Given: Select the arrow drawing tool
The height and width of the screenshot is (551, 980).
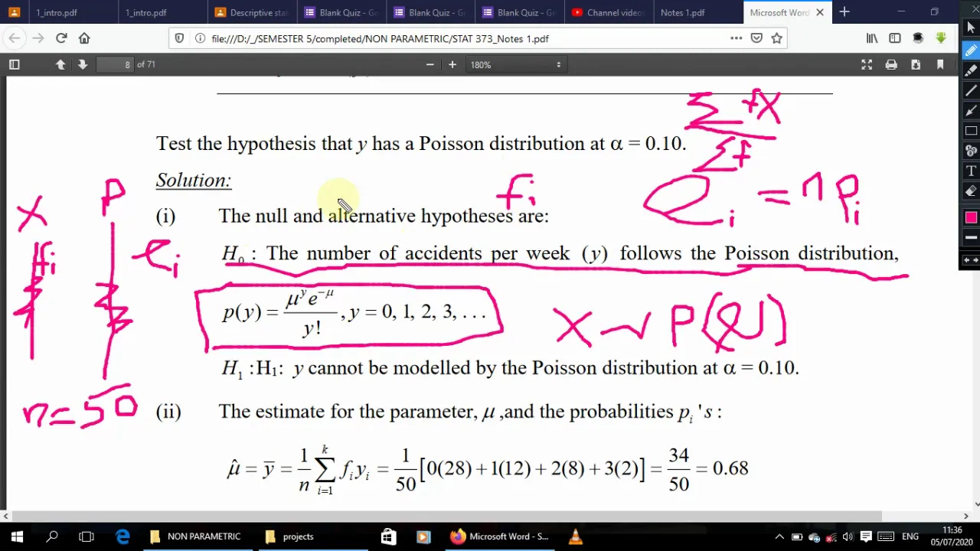Looking at the screenshot, I should 971,110.
